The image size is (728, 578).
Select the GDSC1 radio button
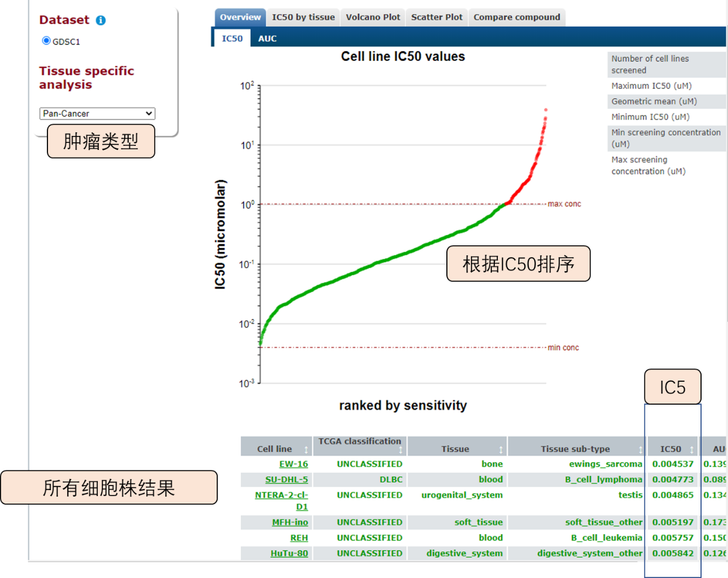(x=46, y=40)
